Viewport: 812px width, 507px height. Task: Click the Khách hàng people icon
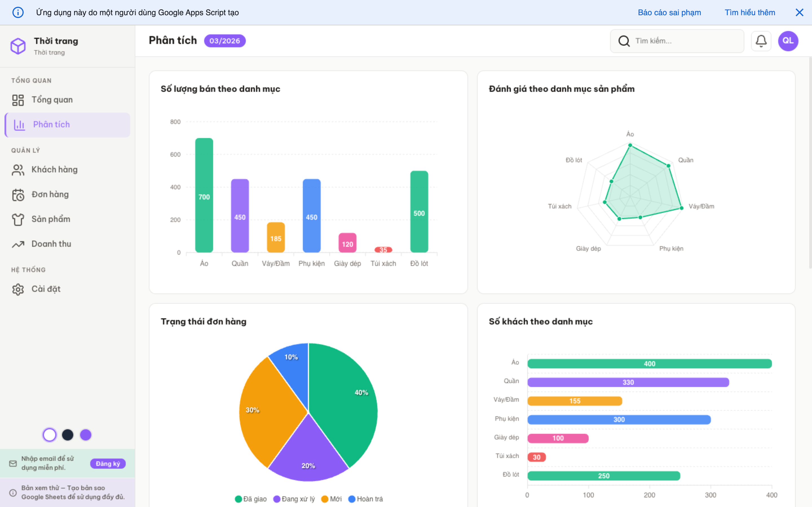(18, 170)
